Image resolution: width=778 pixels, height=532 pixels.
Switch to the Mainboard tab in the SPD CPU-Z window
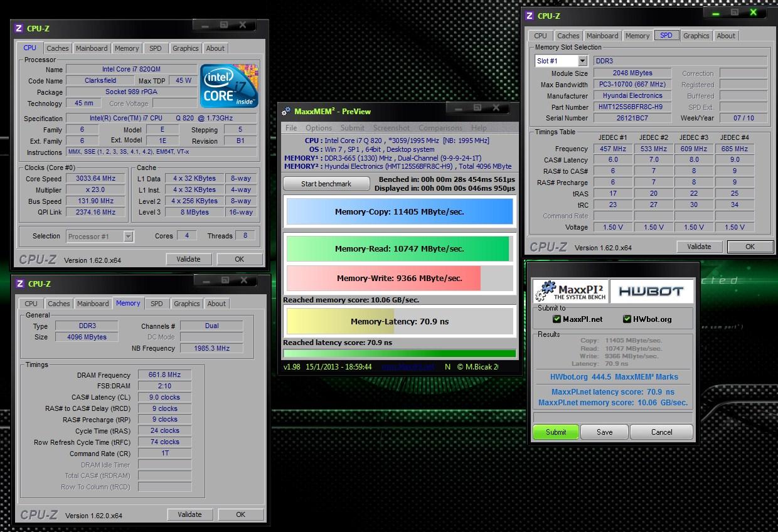pyautogui.click(x=602, y=36)
